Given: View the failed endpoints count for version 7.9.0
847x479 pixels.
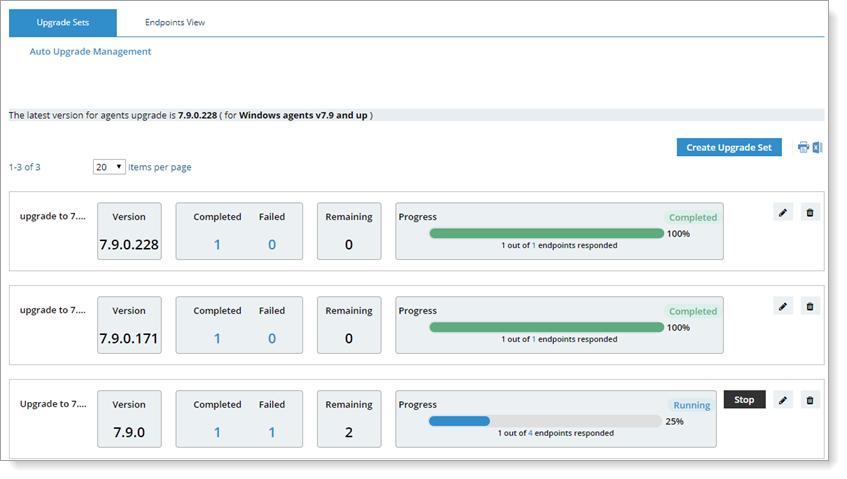Looking at the screenshot, I should [x=271, y=432].
